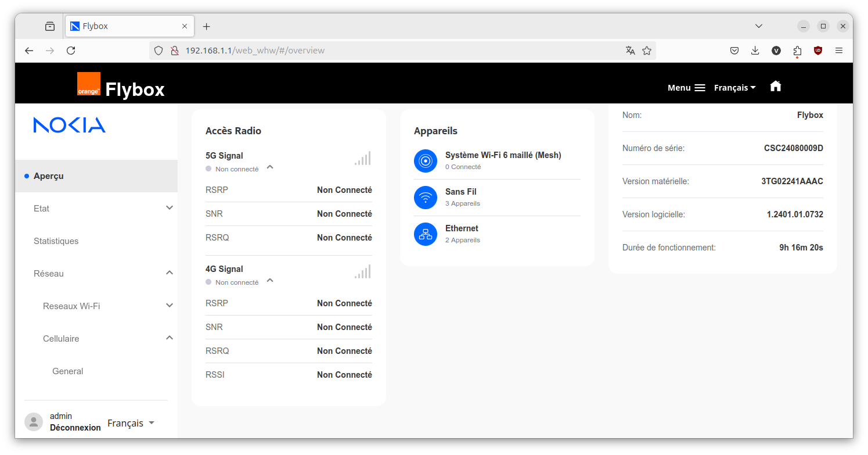Viewport: 868px width, 455px height.
Task: Click the V extension icon in toolbar
Action: point(776,51)
